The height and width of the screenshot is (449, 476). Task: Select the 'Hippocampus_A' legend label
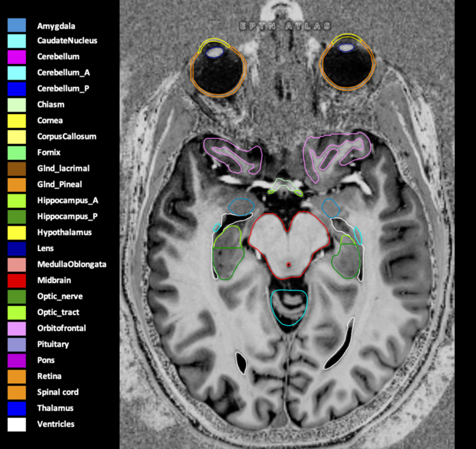pyautogui.click(x=68, y=200)
